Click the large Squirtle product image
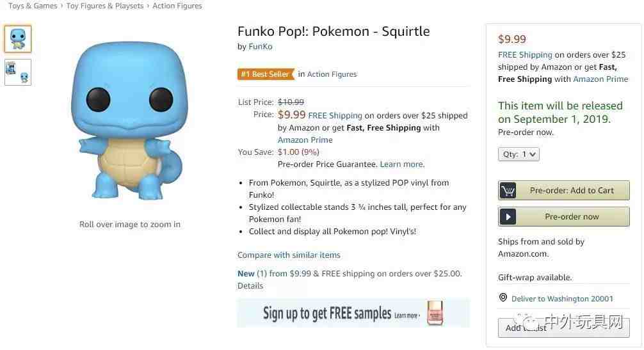Screen dimensions: 644x350 [x=129, y=120]
